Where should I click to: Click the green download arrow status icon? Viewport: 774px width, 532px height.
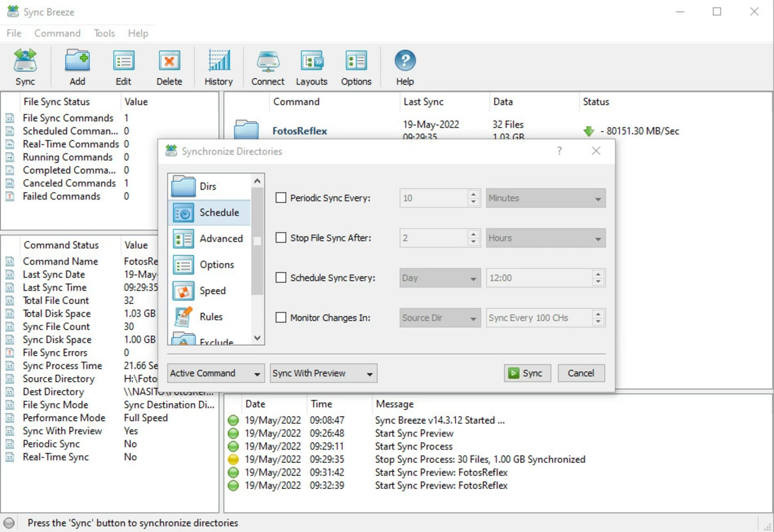coord(588,131)
